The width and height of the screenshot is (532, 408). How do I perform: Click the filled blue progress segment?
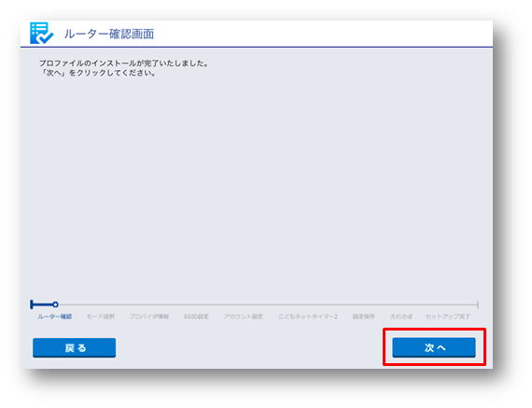point(43,304)
